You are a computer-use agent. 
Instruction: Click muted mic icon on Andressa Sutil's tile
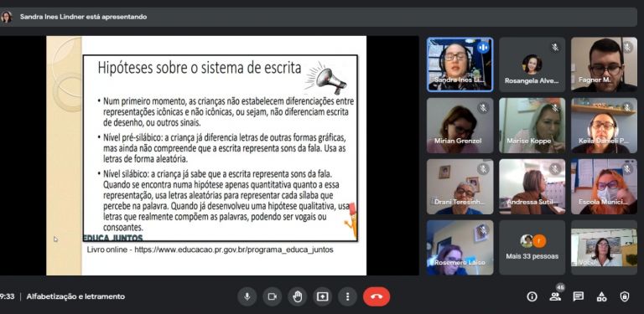[x=555, y=169]
